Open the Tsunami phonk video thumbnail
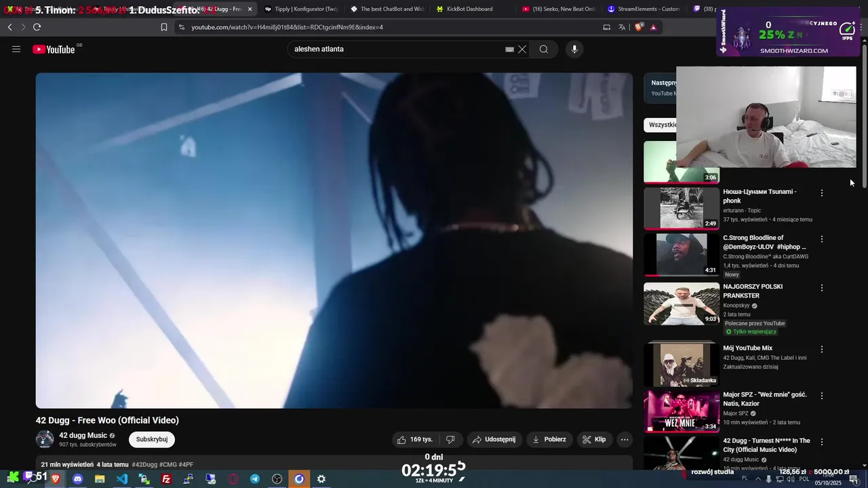Screen dimensions: 868x488 pyautogui.click(x=682, y=208)
